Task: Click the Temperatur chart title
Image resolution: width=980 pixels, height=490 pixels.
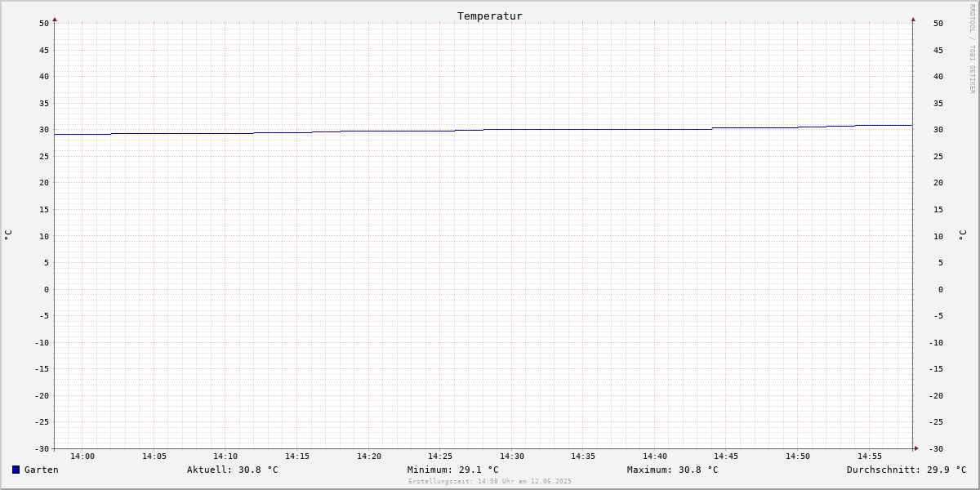Action: (490, 16)
